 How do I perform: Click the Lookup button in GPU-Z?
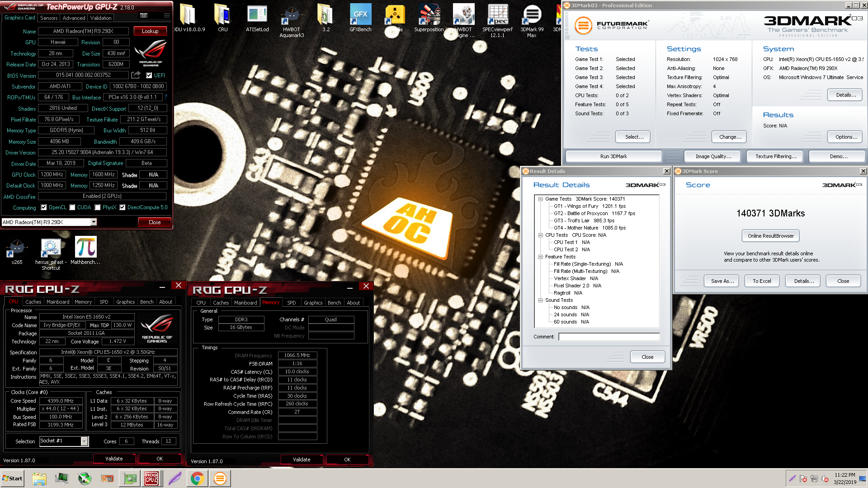[150, 31]
